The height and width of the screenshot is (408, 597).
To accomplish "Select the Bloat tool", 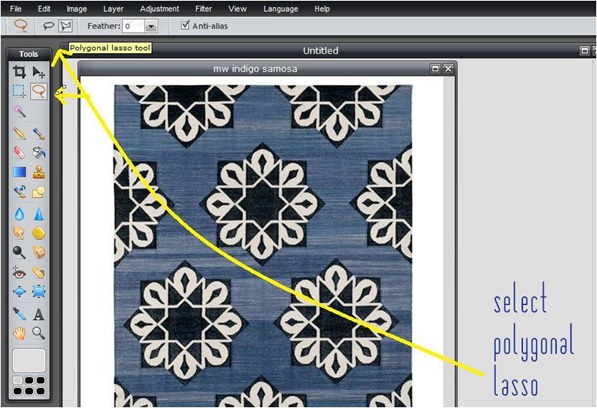I will click(19, 292).
